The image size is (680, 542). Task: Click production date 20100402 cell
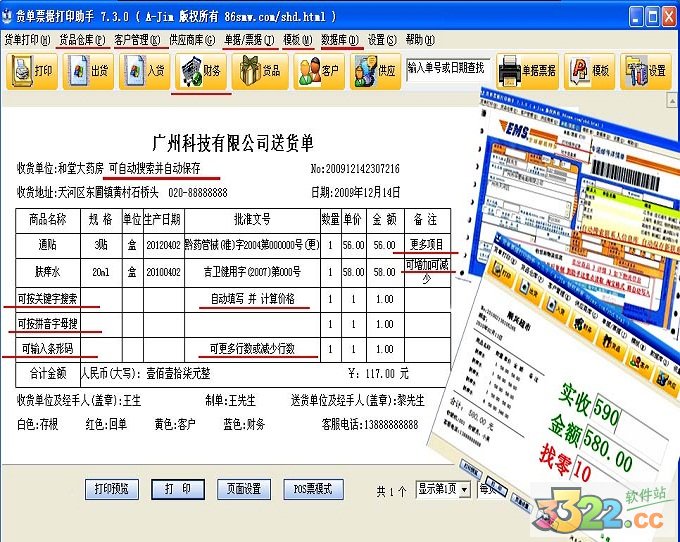(x=163, y=272)
